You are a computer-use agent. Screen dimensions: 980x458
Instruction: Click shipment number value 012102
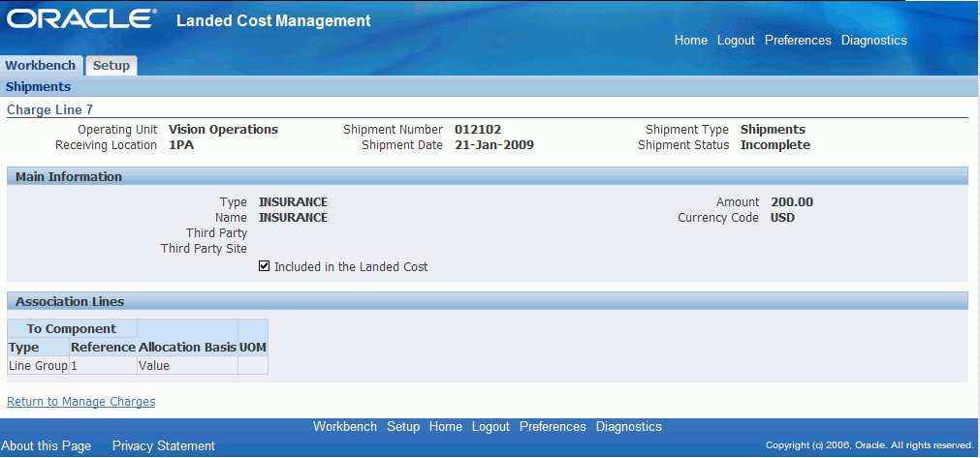[478, 130]
